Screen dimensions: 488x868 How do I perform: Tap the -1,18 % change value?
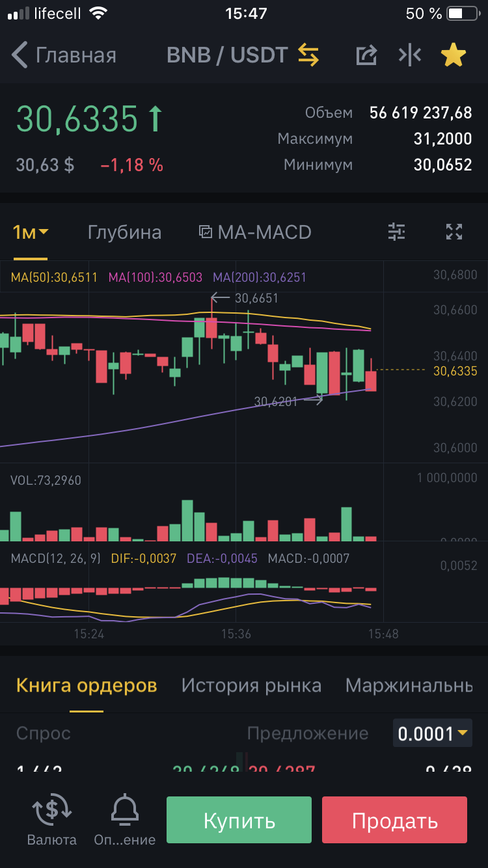coord(131,165)
